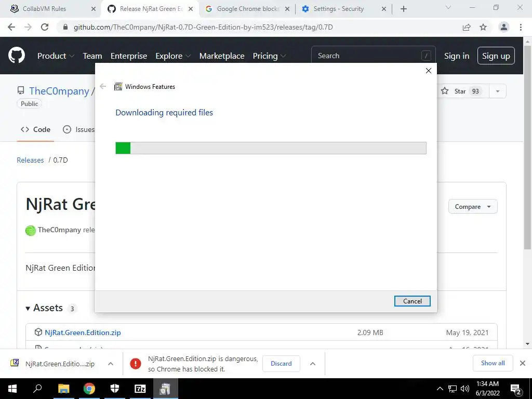Expand the Pricing menu
This screenshot has width=532, height=399.
point(270,56)
